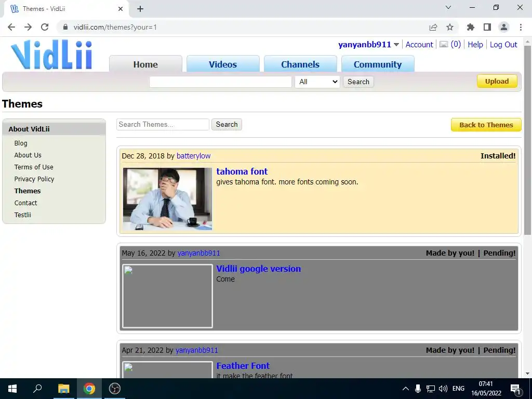The image size is (532, 399).
Task: Open a new browser tab with plus
Action: [x=140, y=9]
